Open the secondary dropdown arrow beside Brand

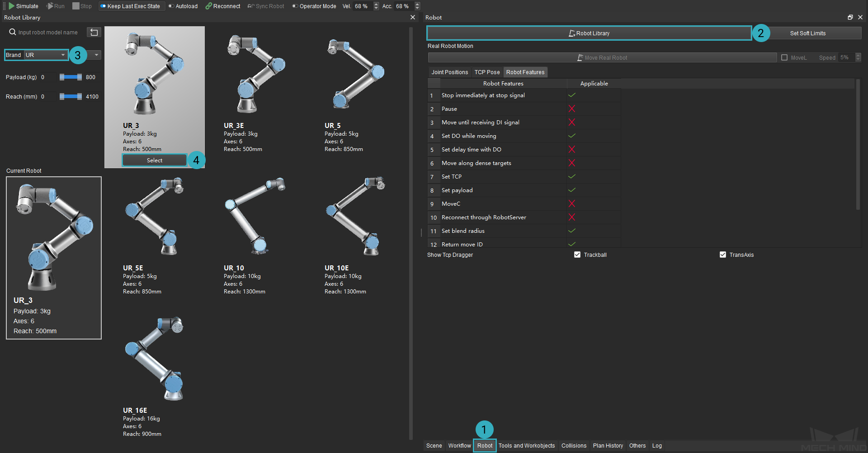click(x=96, y=55)
